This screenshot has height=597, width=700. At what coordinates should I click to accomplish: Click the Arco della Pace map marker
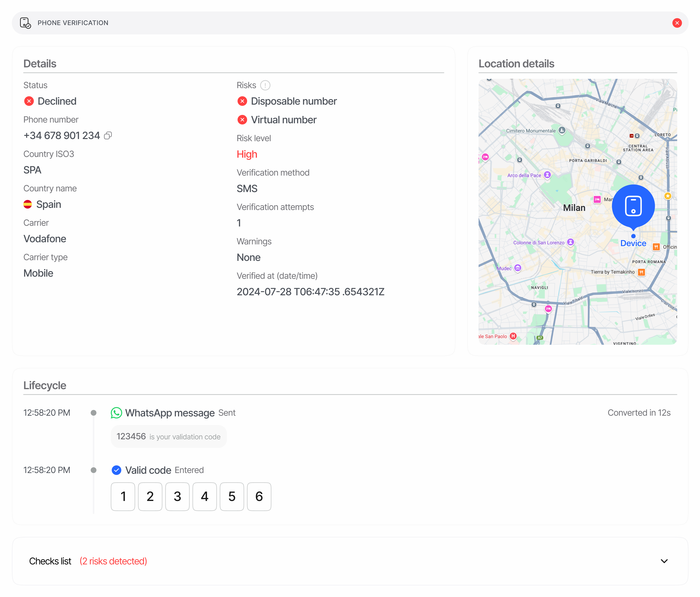[x=547, y=175]
